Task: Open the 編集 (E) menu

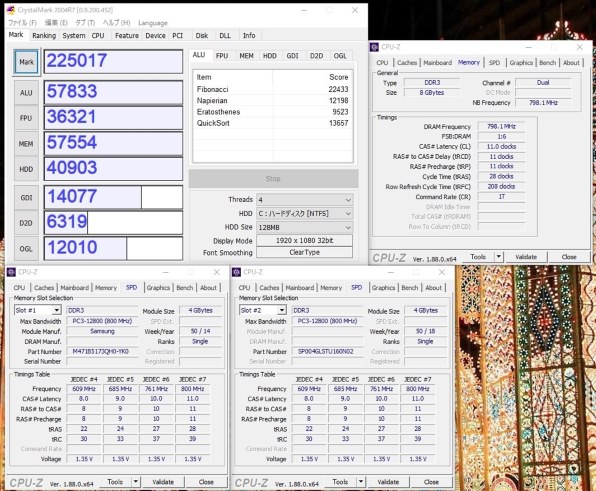Action: pos(56,23)
